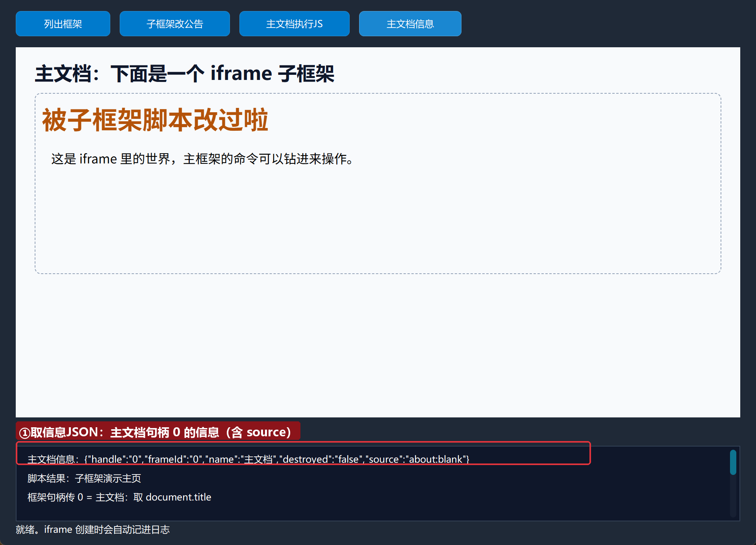756x545 pixels.
Task: Click log line 框架句柄传 0 = 主文档
Action: coord(119,497)
